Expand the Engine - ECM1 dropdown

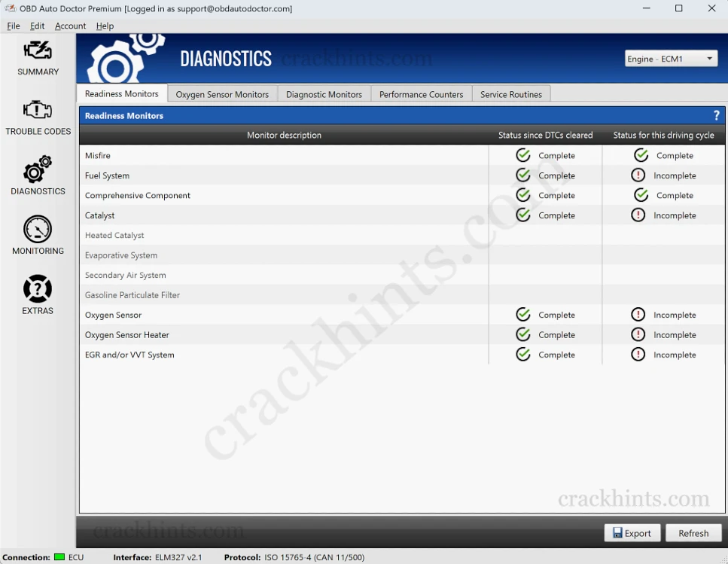point(671,59)
